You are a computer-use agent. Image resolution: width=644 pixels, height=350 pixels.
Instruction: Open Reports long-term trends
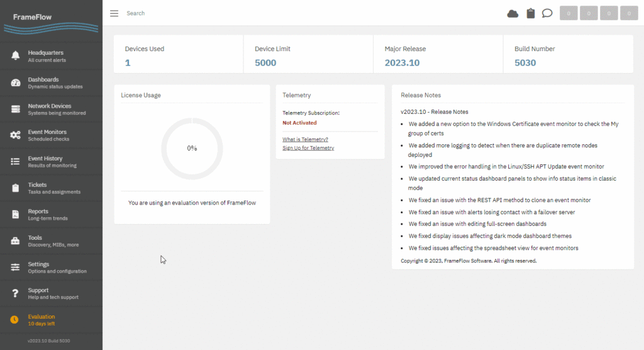coord(52,214)
